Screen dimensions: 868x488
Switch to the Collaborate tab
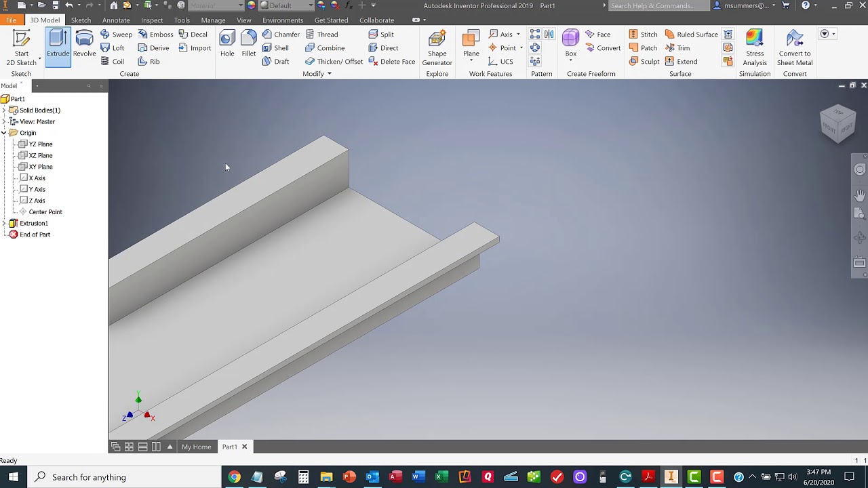376,20
